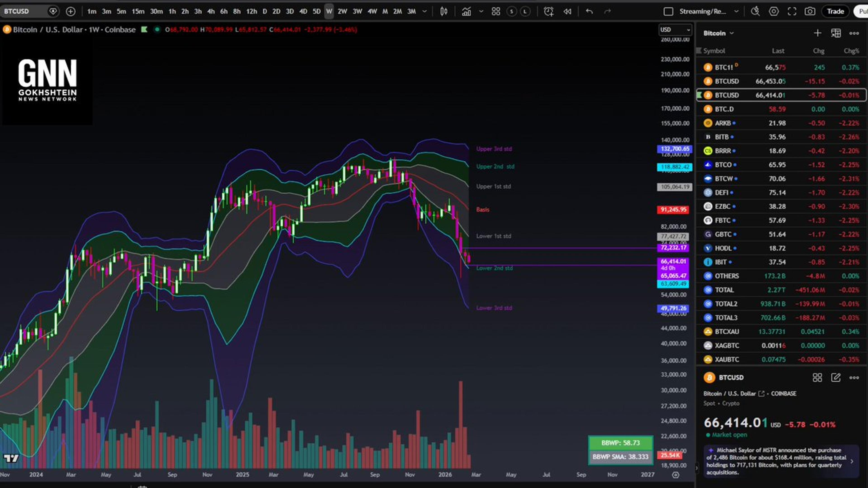Toggle the S (sell) marker button
The width and height of the screenshot is (868, 488).
click(511, 11)
